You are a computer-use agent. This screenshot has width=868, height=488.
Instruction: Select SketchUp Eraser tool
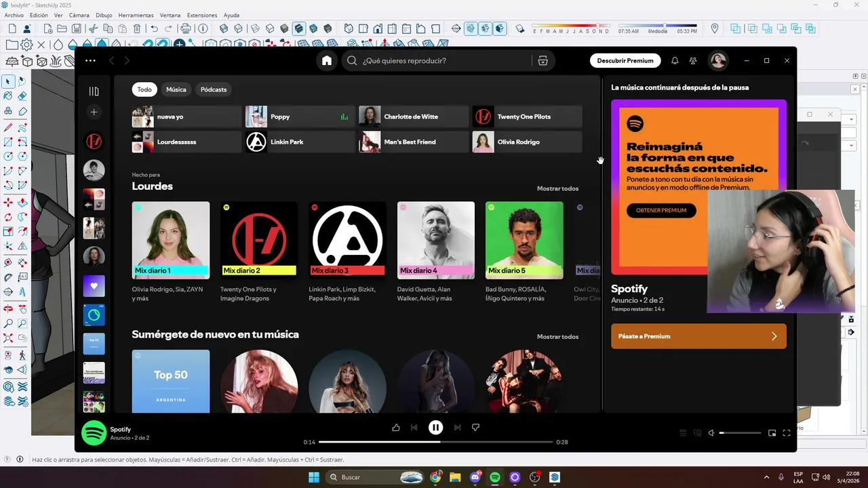22,96
